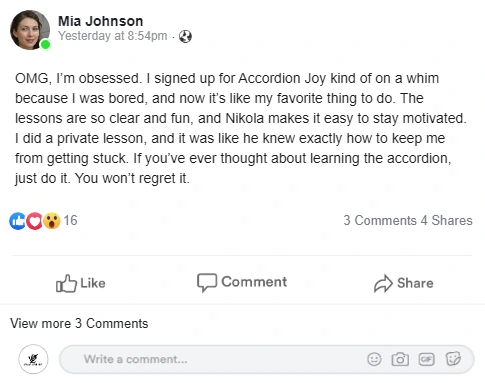Click the globe public audience icon
The height and width of the screenshot is (383, 485).
[185, 36]
